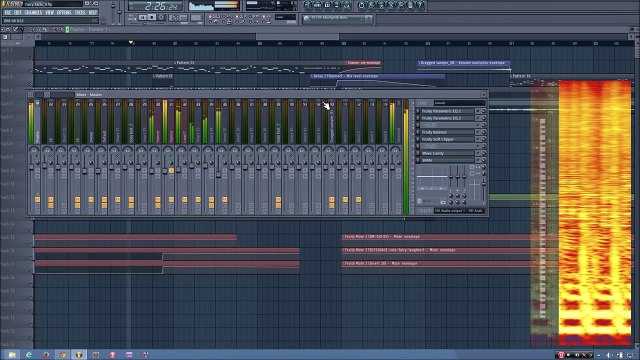Open the first Fruity Parametric EQ 2 slot menu arrow

[478, 111]
